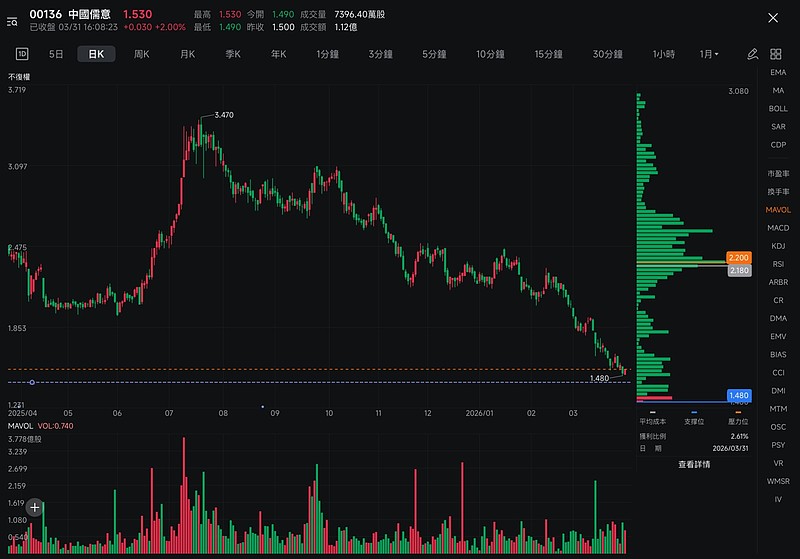
Task: Show the CCI indicator
Action: coord(778,373)
